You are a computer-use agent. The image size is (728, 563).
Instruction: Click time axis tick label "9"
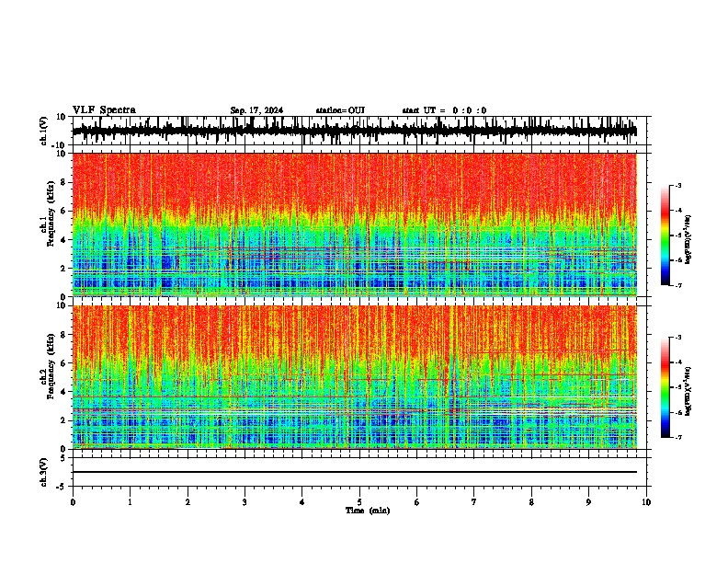(x=588, y=502)
